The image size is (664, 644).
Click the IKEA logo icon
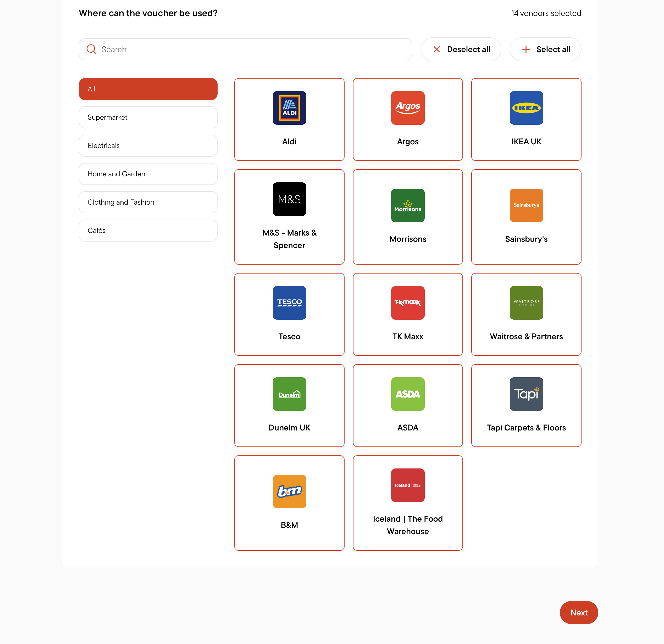pos(526,108)
